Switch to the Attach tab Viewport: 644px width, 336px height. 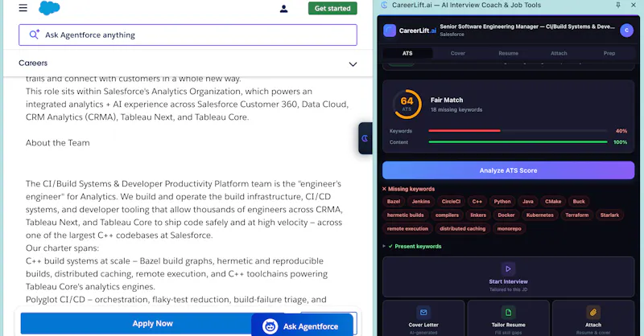coord(559,53)
